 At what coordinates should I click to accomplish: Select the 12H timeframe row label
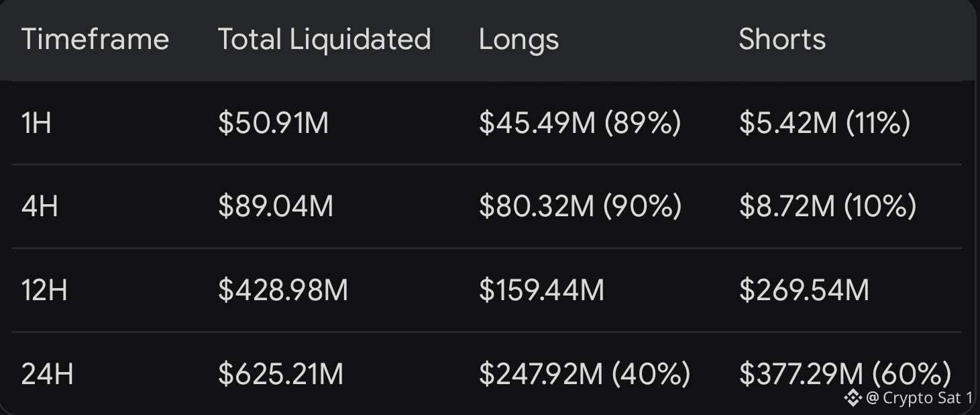pos(44,291)
